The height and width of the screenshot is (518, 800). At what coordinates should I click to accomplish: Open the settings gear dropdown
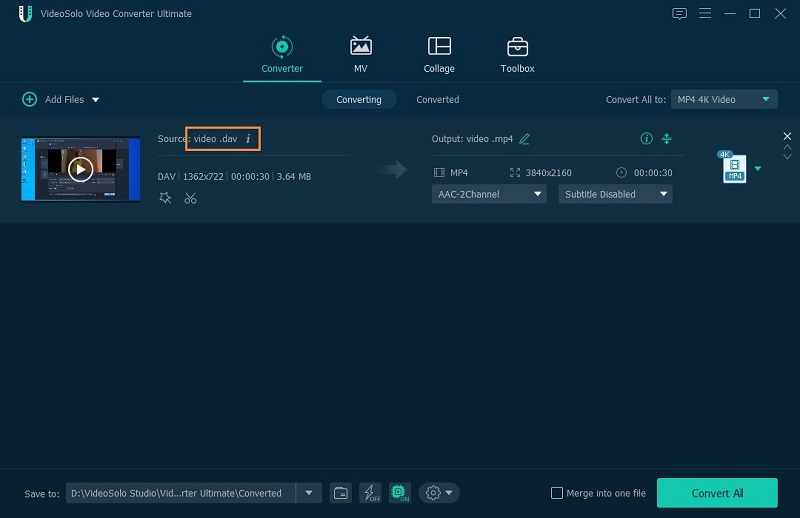point(439,493)
